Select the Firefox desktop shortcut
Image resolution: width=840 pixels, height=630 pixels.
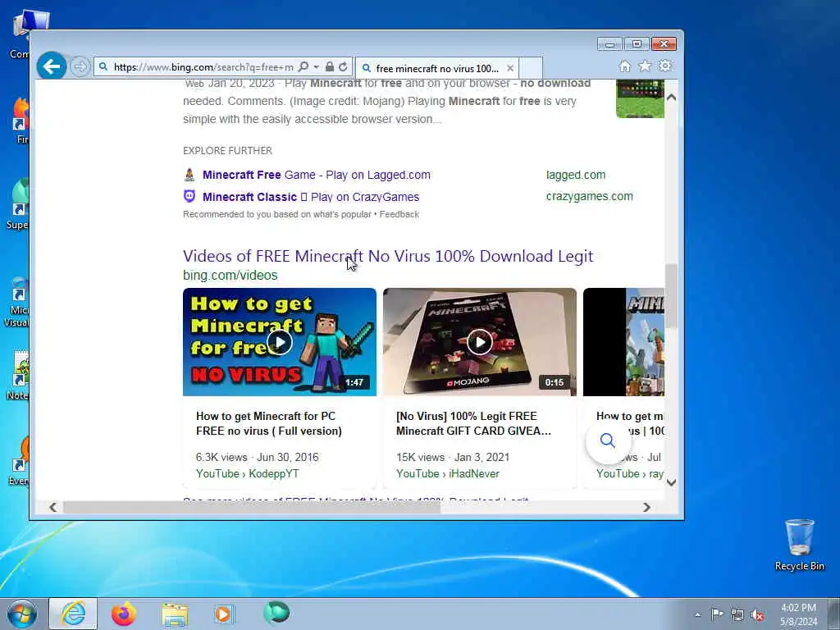[21, 120]
